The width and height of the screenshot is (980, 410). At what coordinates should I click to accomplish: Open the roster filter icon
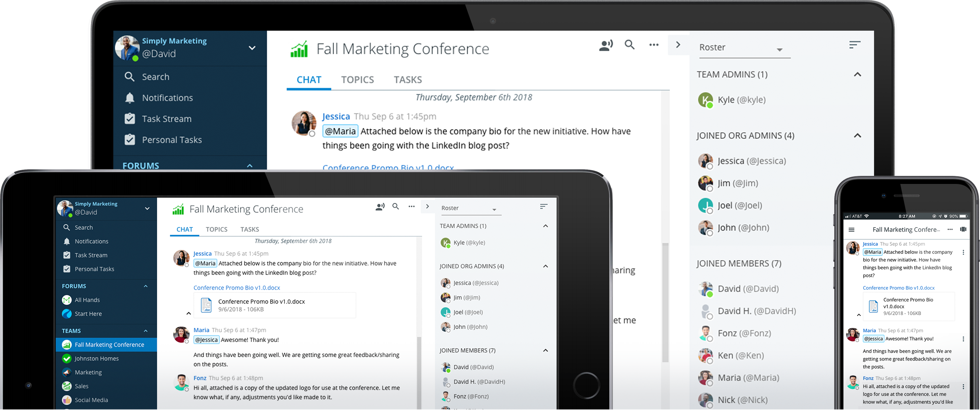click(x=855, y=44)
